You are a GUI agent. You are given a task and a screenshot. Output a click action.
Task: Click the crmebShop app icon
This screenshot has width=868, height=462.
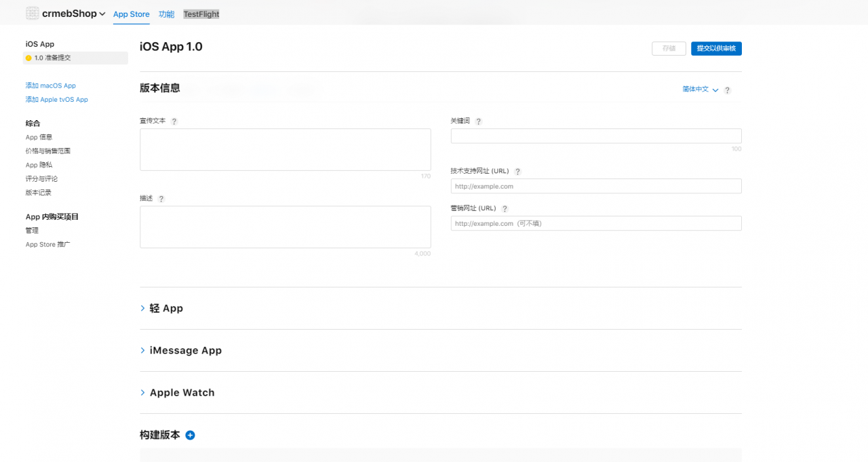coord(32,14)
